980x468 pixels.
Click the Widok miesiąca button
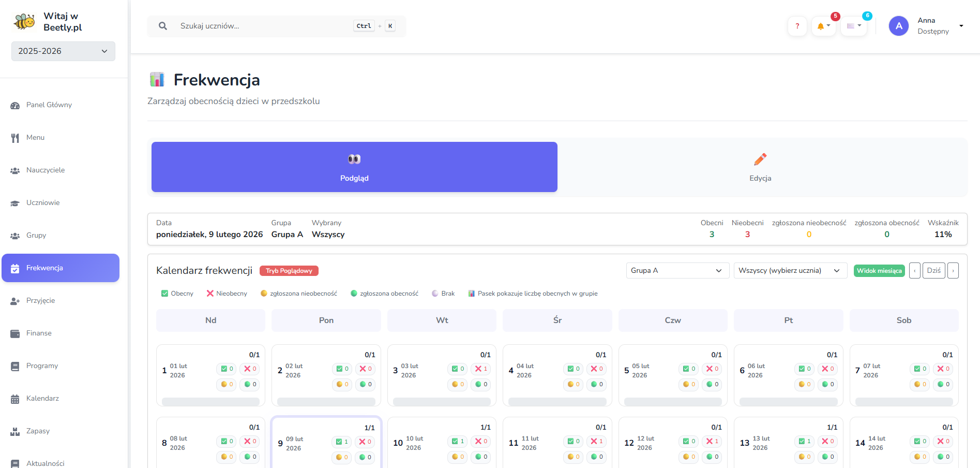(x=879, y=271)
